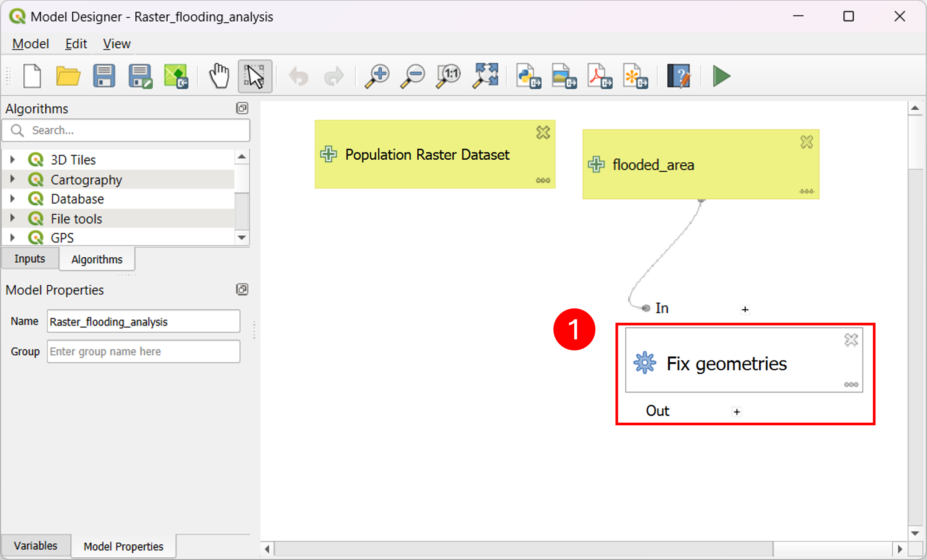Click Export as PDF icon
Image resolution: width=927 pixels, height=560 pixels.
pyautogui.click(x=600, y=76)
